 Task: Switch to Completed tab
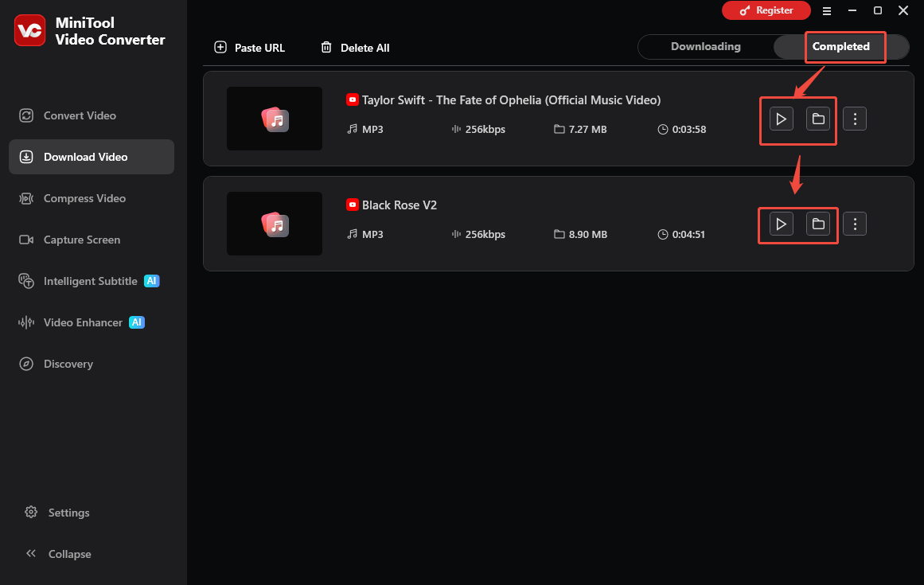coord(840,46)
